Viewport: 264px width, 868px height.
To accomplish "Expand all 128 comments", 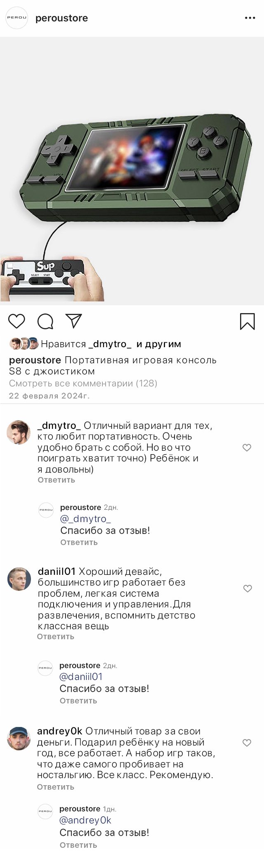I will point(83,383).
